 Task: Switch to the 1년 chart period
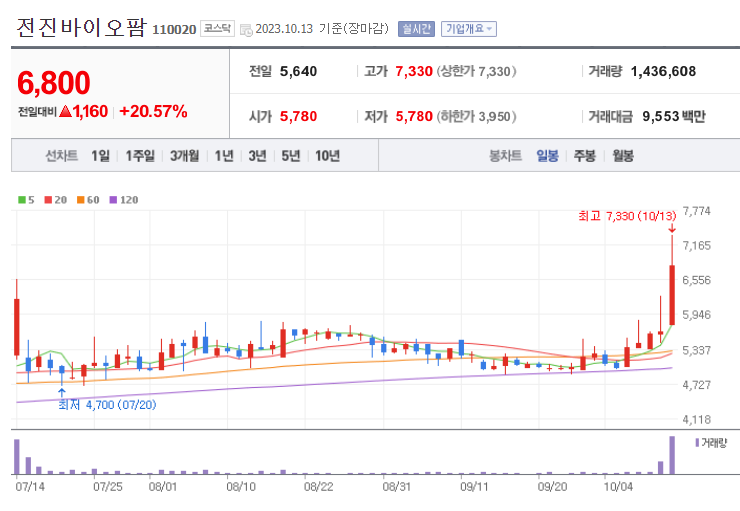[224, 156]
